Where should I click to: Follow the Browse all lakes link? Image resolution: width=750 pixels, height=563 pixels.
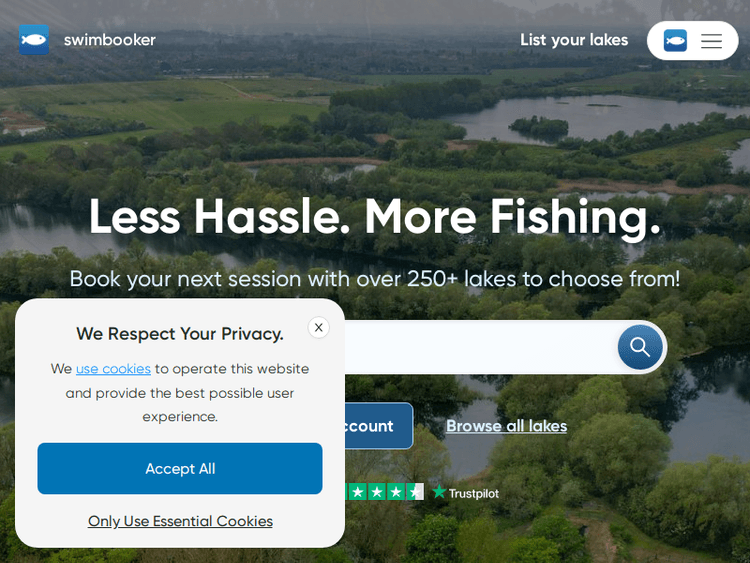coord(506,426)
